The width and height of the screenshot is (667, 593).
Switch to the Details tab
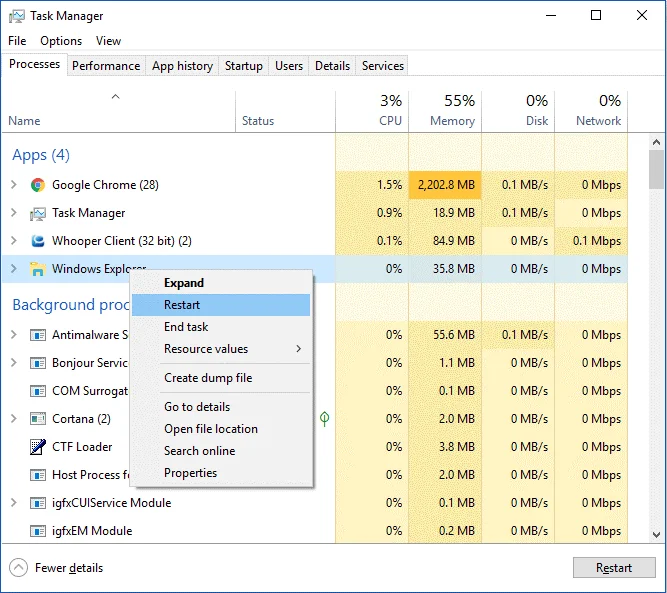pos(332,66)
